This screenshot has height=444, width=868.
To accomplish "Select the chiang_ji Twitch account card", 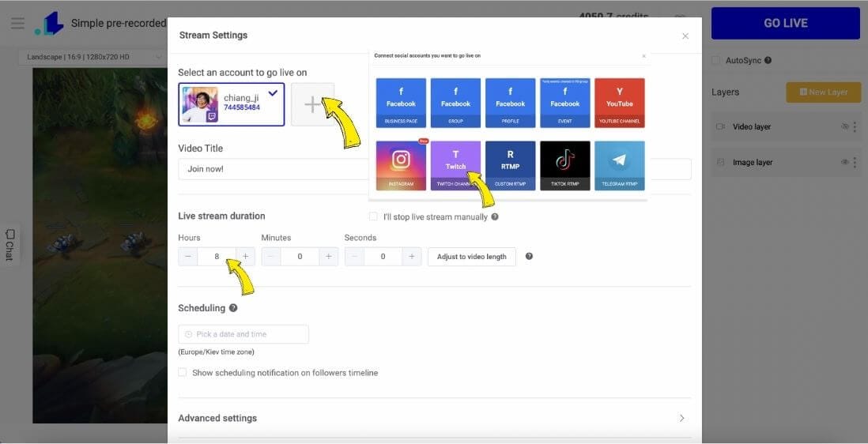I will click(x=232, y=104).
